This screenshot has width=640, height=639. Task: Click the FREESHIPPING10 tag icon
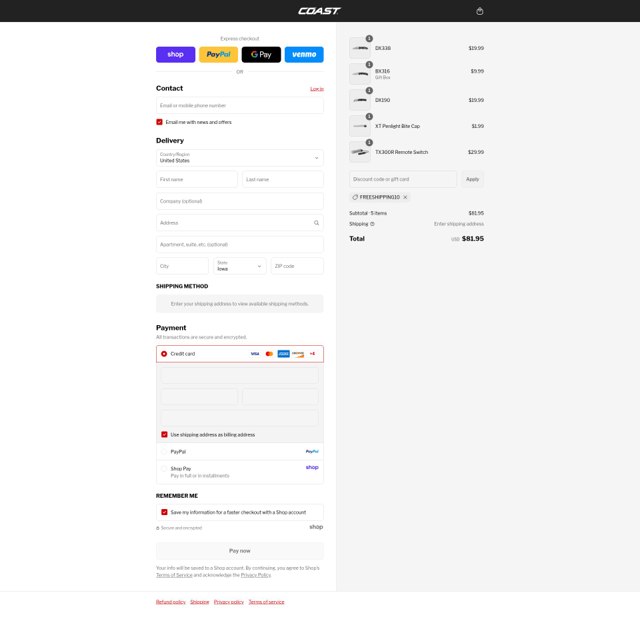tap(355, 197)
